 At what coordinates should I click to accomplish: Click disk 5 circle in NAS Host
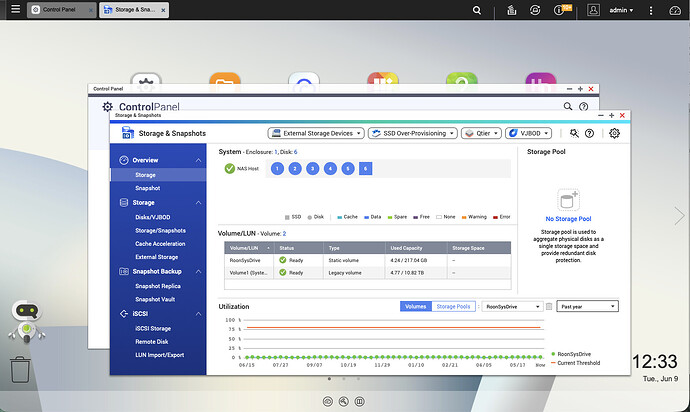[x=348, y=169]
